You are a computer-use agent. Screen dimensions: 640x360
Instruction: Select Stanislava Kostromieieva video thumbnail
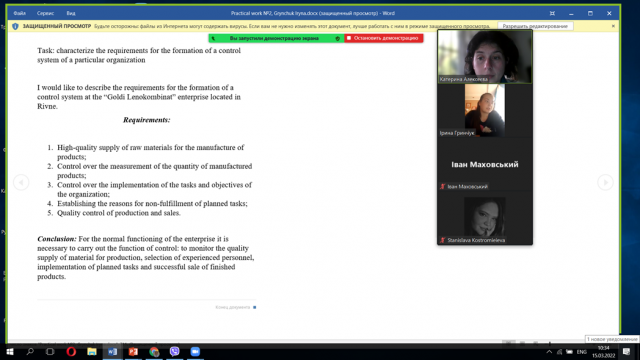tap(484, 218)
